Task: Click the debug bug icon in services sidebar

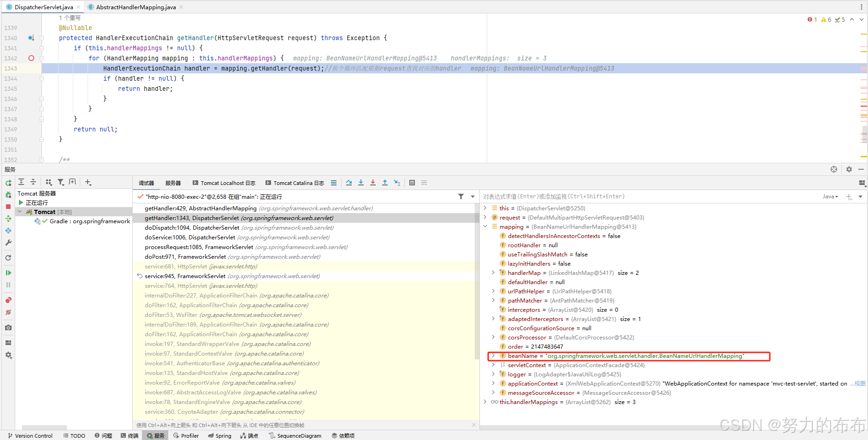Action: point(8,195)
